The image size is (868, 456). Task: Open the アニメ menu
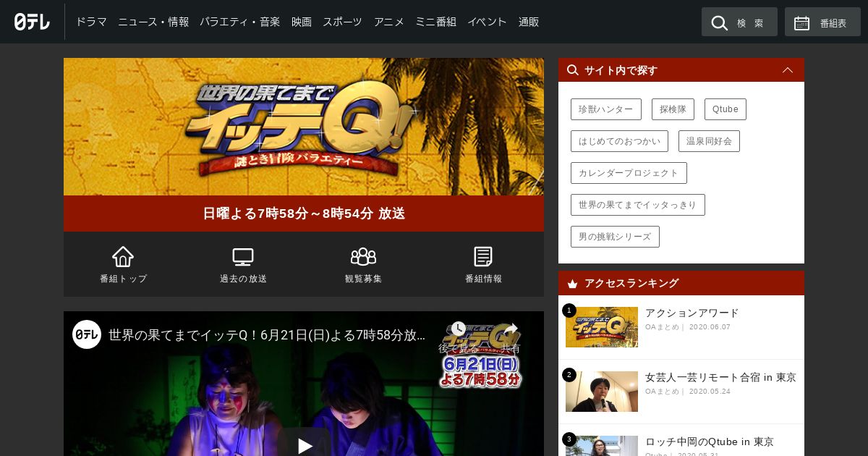click(x=389, y=22)
